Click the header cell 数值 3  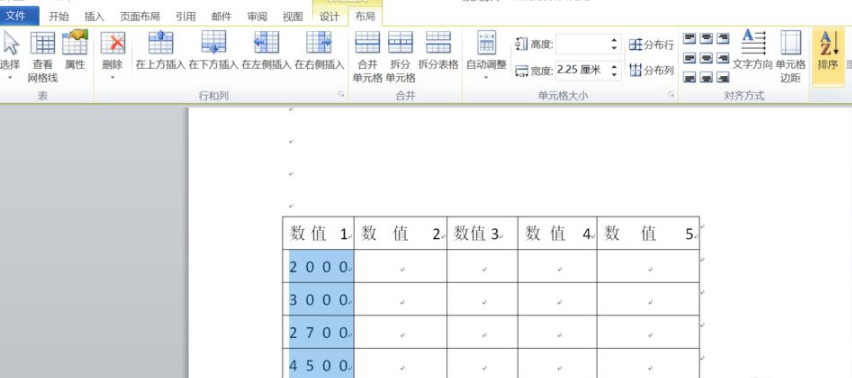click(483, 234)
